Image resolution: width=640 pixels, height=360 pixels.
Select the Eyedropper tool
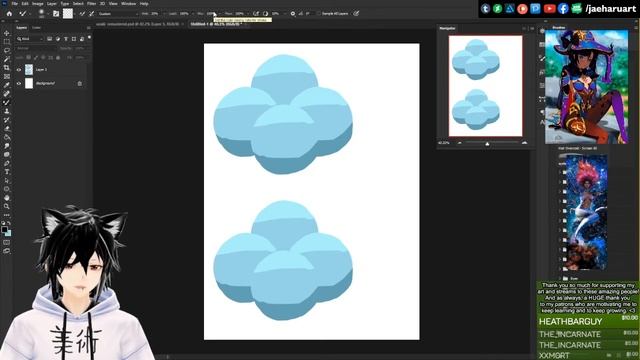pyautogui.click(x=7, y=85)
